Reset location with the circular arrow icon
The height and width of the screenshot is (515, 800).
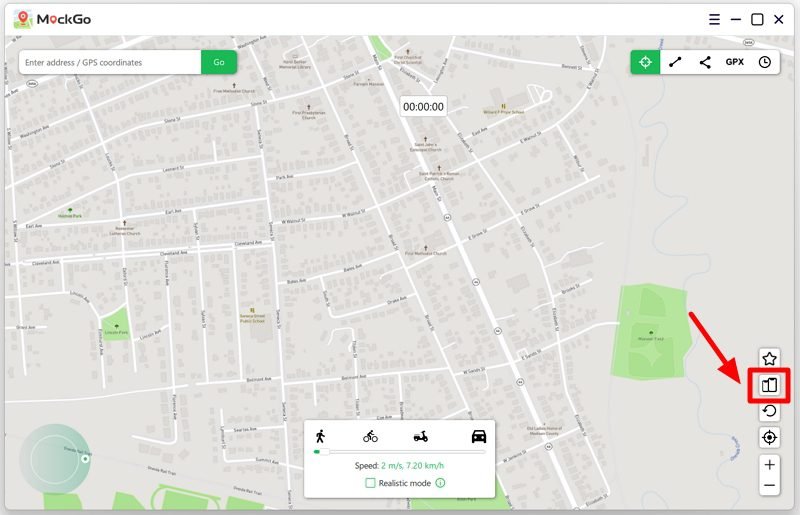coord(769,411)
